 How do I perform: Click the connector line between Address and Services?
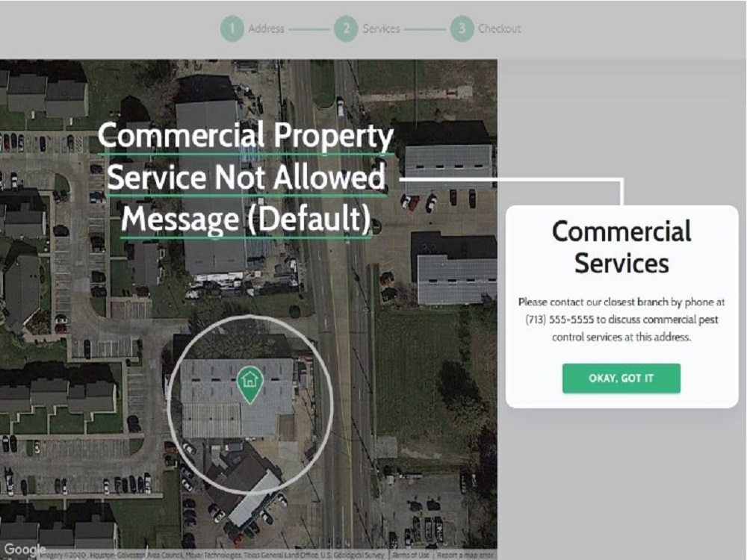pos(309,29)
